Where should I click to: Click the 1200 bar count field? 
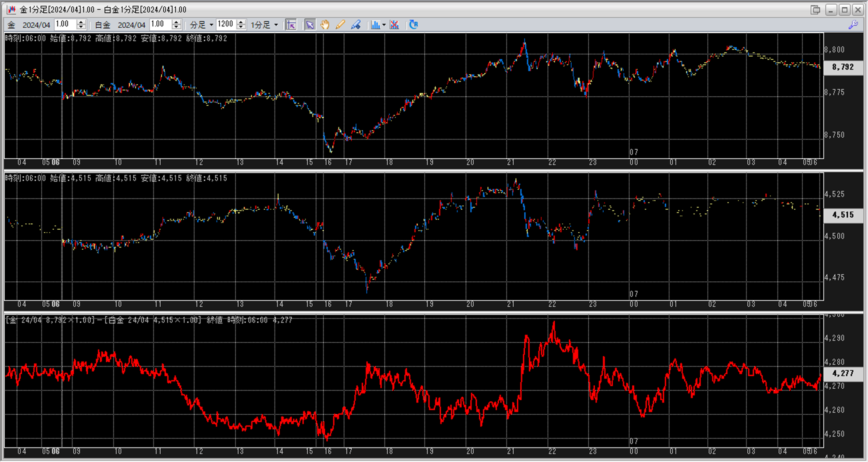click(226, 24)
